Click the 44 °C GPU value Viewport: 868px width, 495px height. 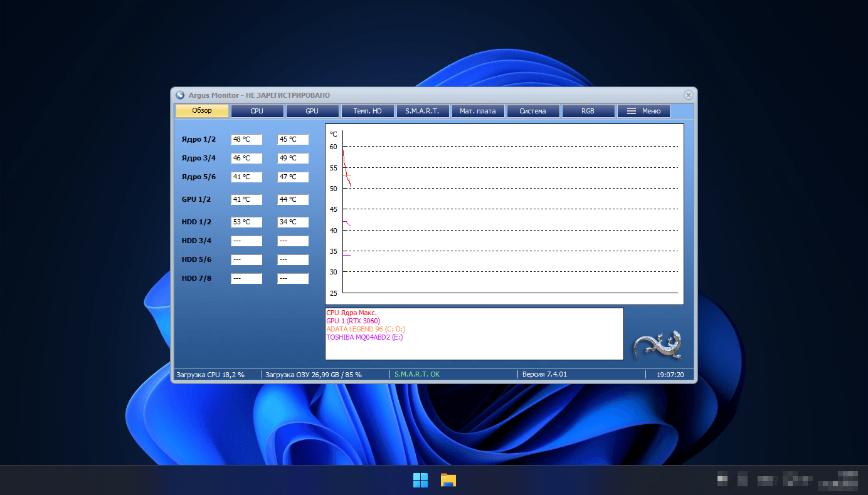(293, 199)
